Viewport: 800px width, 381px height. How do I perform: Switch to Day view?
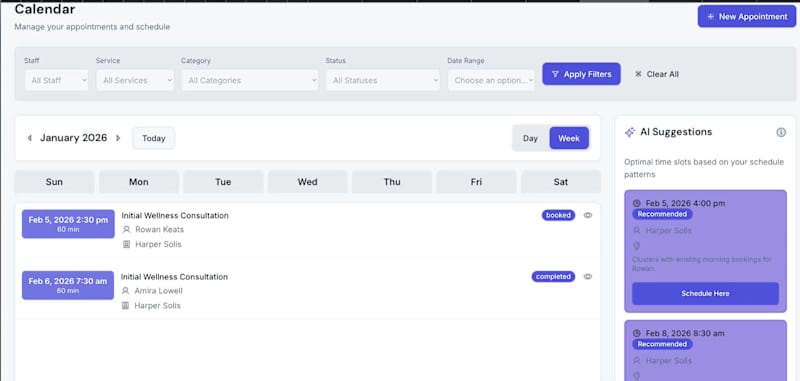(530, 138)
